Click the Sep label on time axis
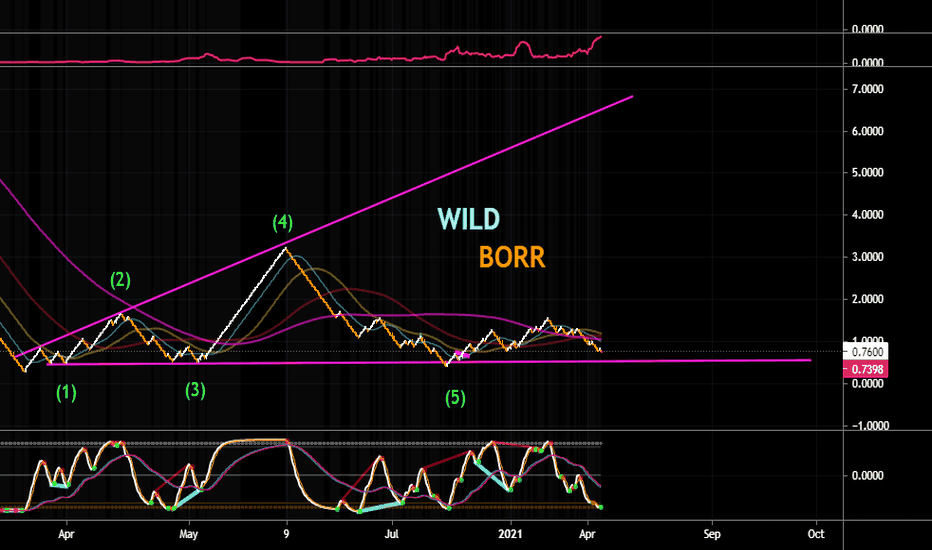The width and height of the screenshot is (932, 550). (712, 534)
